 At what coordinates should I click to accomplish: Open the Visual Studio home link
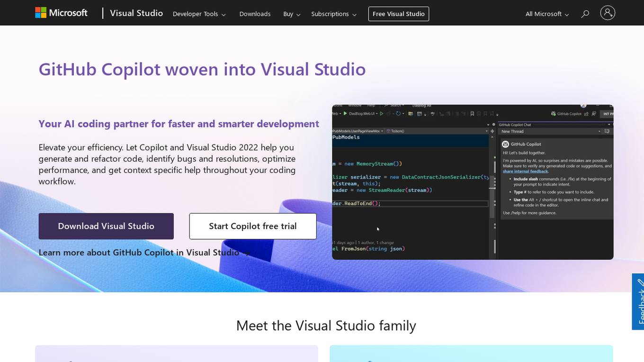(x=136, y=13)
